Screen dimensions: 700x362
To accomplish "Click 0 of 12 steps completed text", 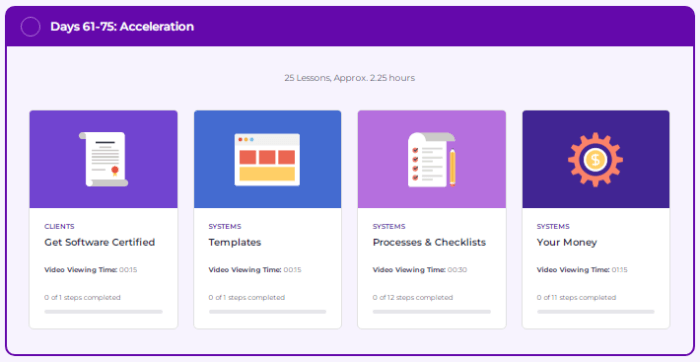I will 412,297.
